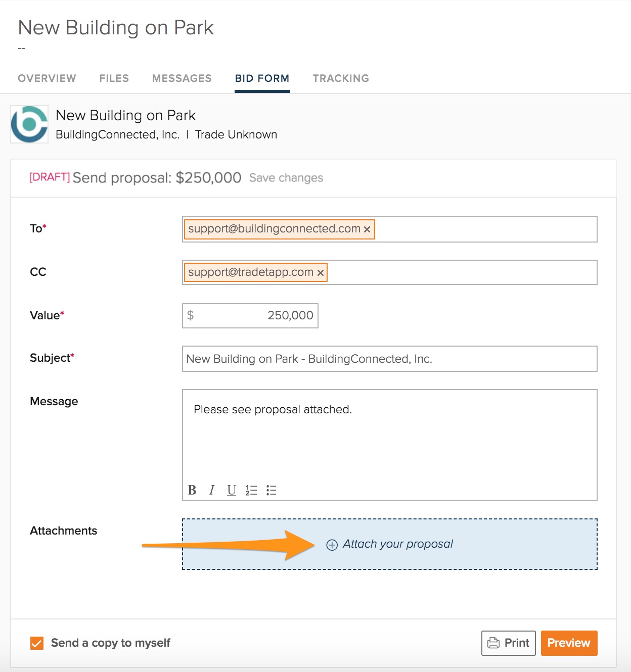
Task: Click the orange Preview button
Action: pyautogui.click(x=569, y=643)
